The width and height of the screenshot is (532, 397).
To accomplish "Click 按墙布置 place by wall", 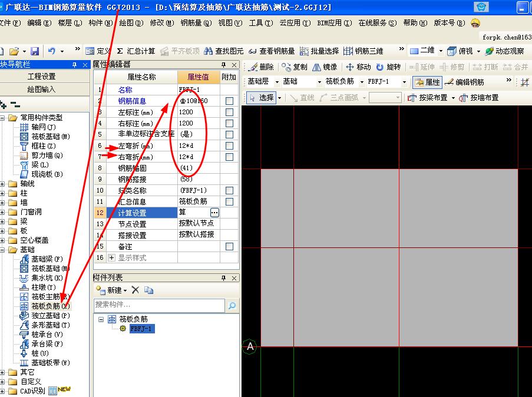I will (479, 98).
